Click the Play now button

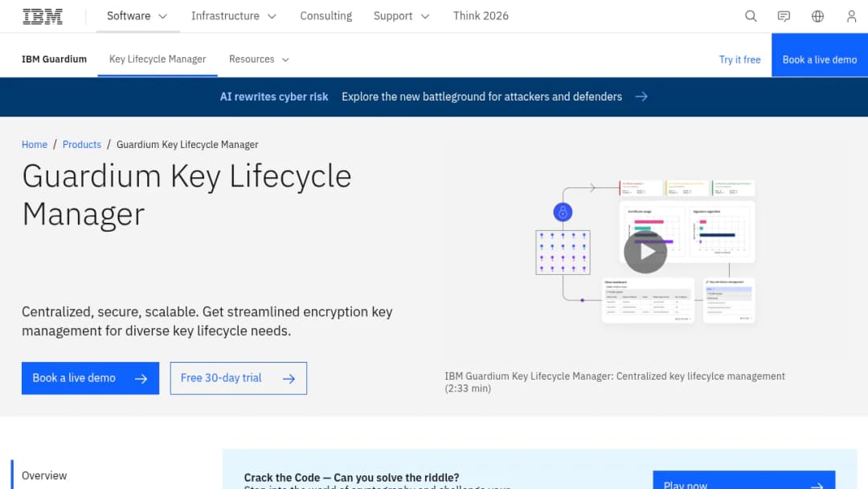744,481
